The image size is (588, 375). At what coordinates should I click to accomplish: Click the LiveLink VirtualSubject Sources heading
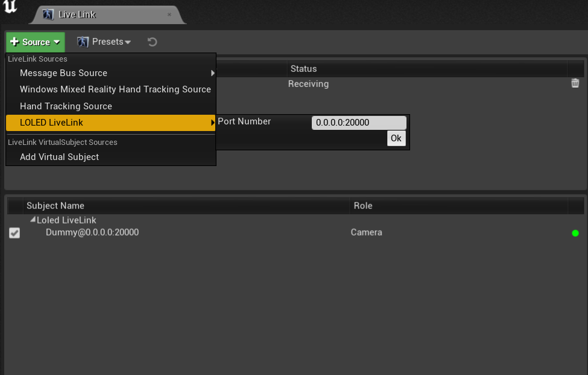click(x=63, y=143)
